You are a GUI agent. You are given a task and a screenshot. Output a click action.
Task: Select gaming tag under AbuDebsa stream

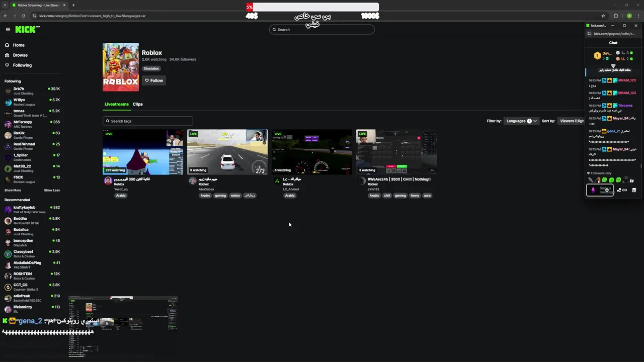click(x=220, y=196)
